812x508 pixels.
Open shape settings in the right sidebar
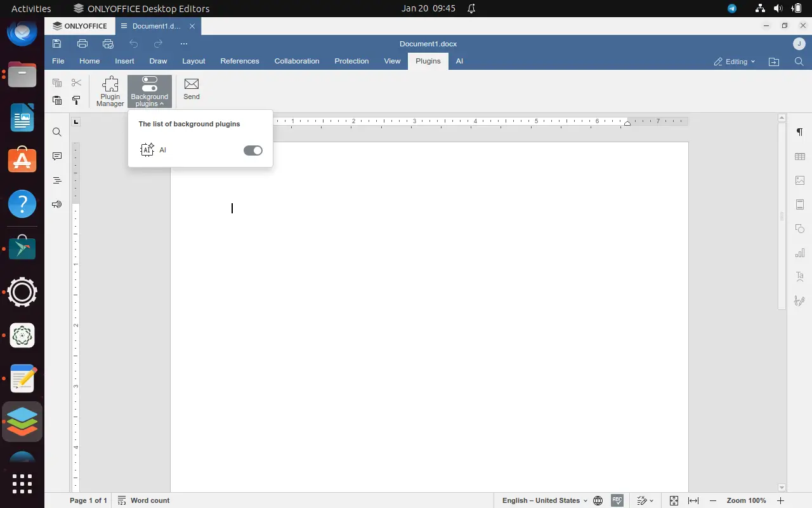(x=800, y=229)
